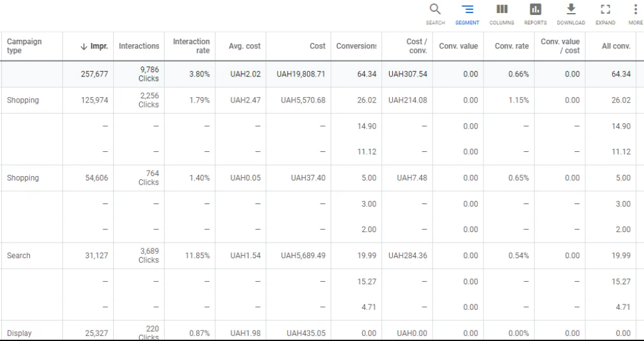Sort by the Impr. column header
Screen dimensions: 644x341
(94, 46)
